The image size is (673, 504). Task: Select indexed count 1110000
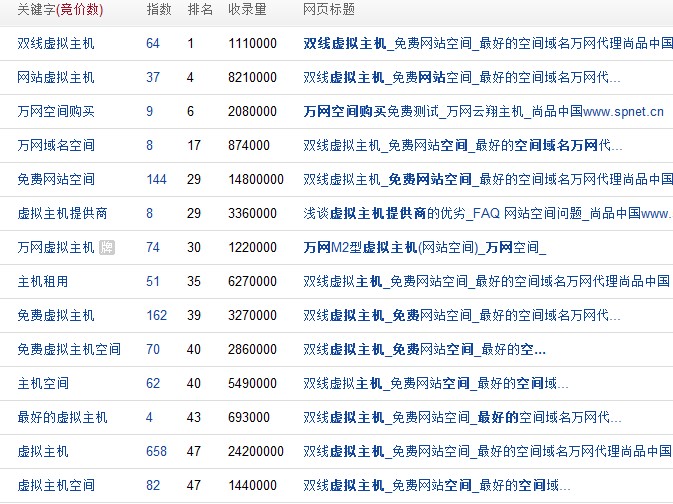[x=252, y=43]
